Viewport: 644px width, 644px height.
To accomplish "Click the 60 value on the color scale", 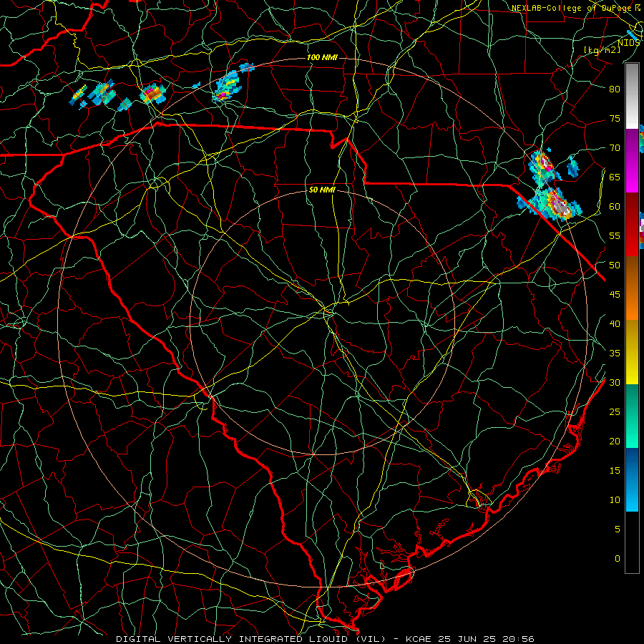I will pyautogui.click(x=615, y=207).
